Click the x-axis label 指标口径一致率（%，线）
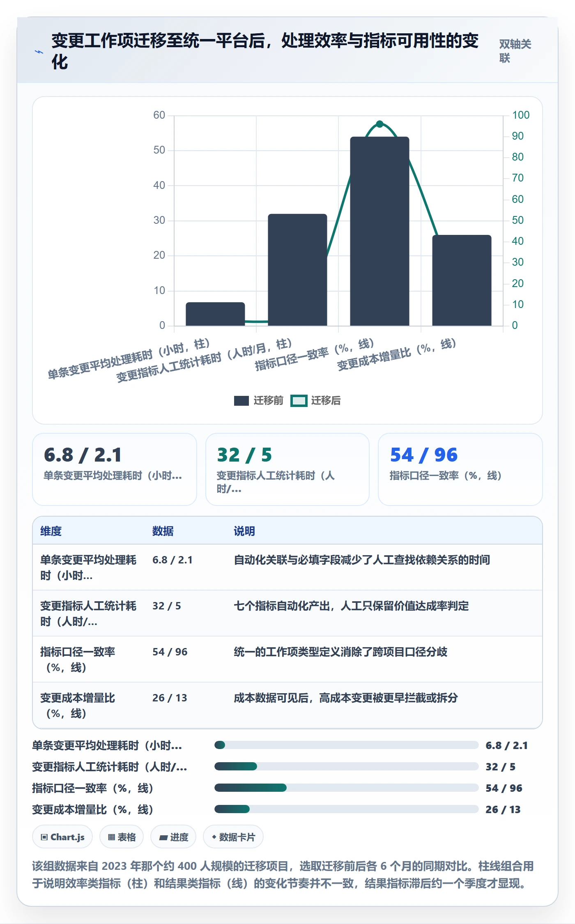This screenshot has height=924, width=575. coord(314,354)
